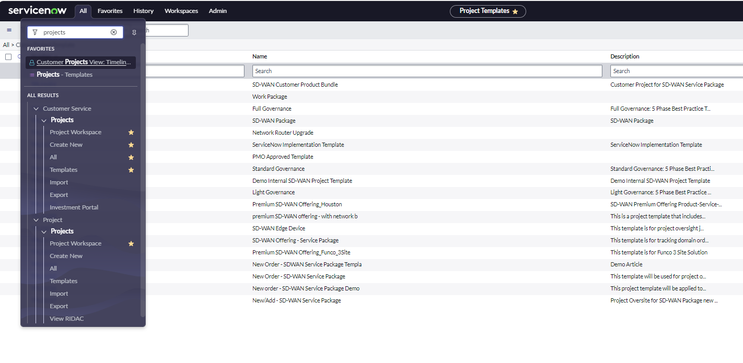Click the Demo Article description cell

(626, 264)
